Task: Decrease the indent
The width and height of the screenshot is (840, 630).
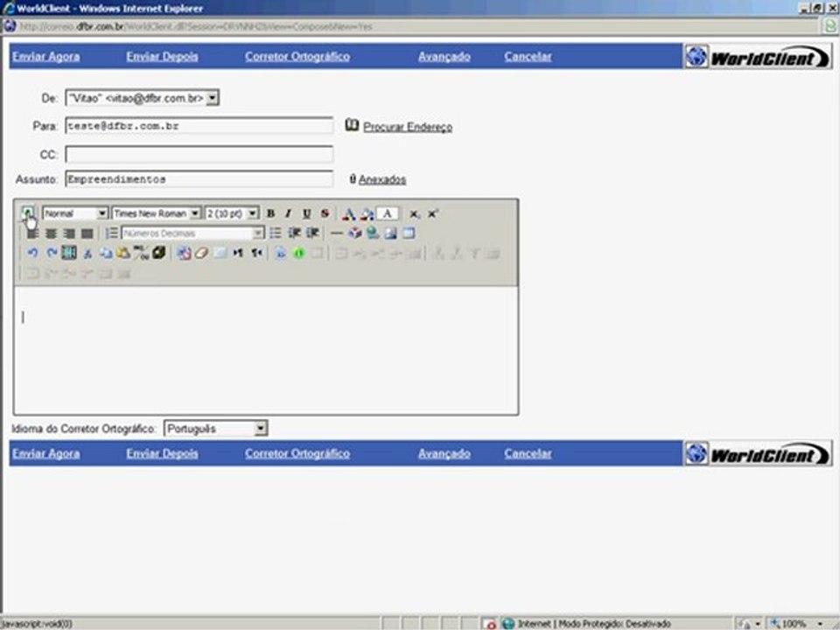Action: 294,233
